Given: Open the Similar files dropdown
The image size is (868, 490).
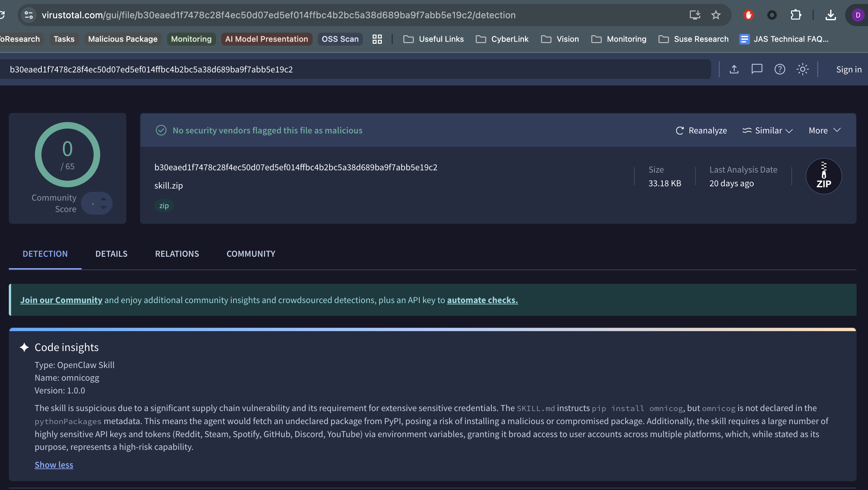Looking at the screenshot, I should pos(767,130).
